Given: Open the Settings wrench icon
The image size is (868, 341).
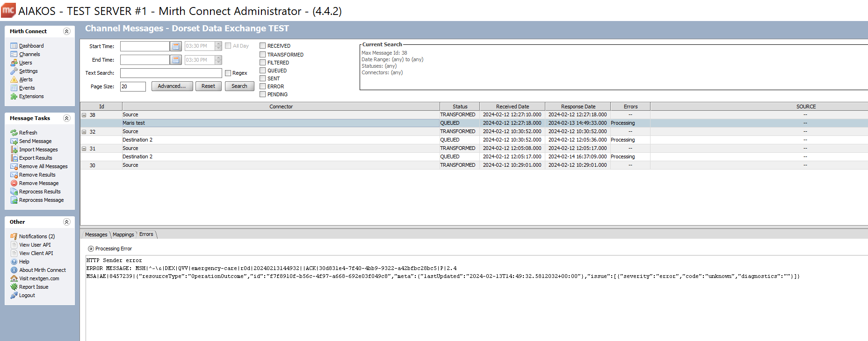Looking at the screenshot, I should click(x=14, y=71).
